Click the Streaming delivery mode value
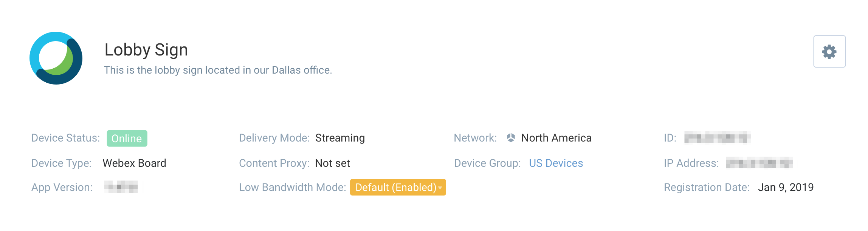868x231 pixels. pos(340,138)
